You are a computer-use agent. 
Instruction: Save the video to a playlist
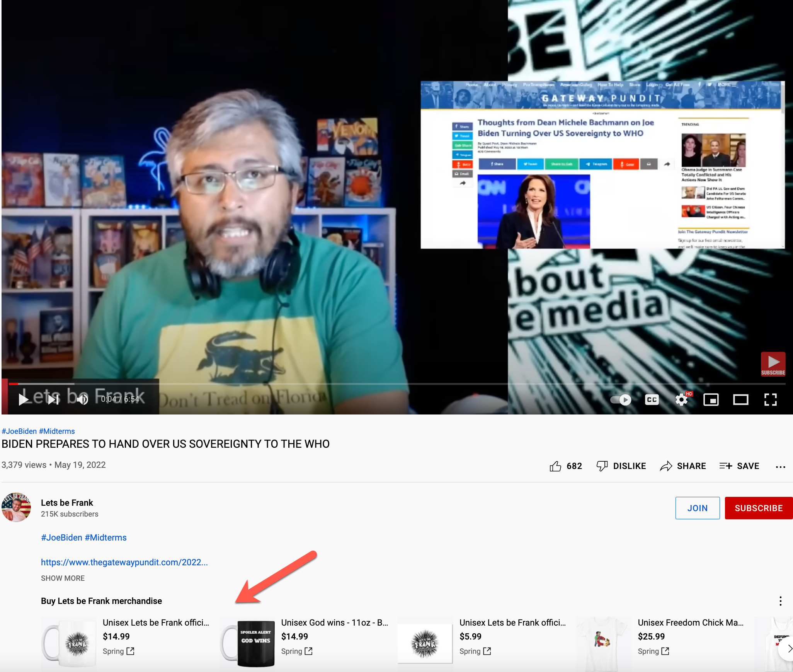(739, 466)
